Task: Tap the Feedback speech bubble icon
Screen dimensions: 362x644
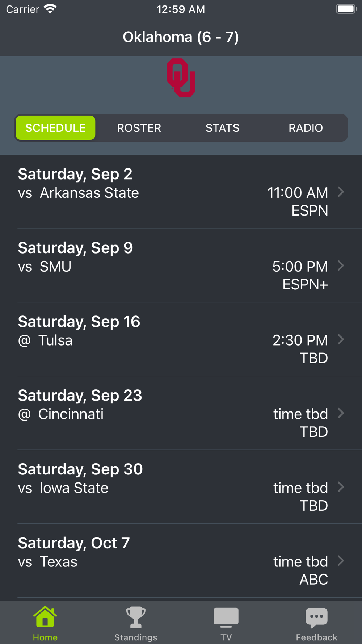Action: pyautogui.click(x=316, y=617)
